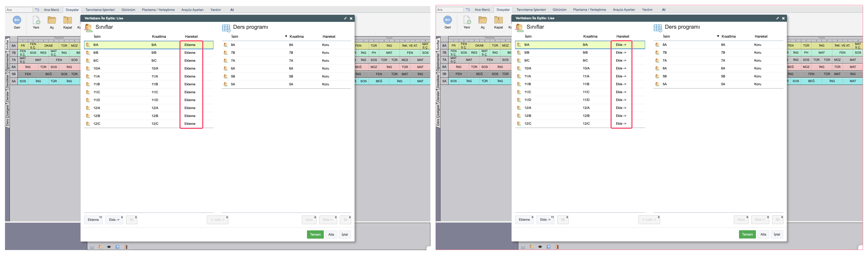
Task: Select the 10/A class row in right dialog
Action: point(580,68)
